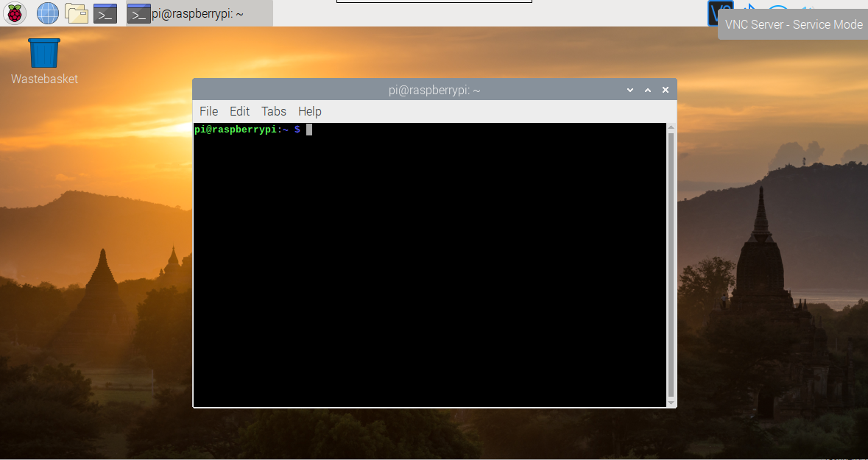Open the Wastebasket on the desktop

click(43, 52)
